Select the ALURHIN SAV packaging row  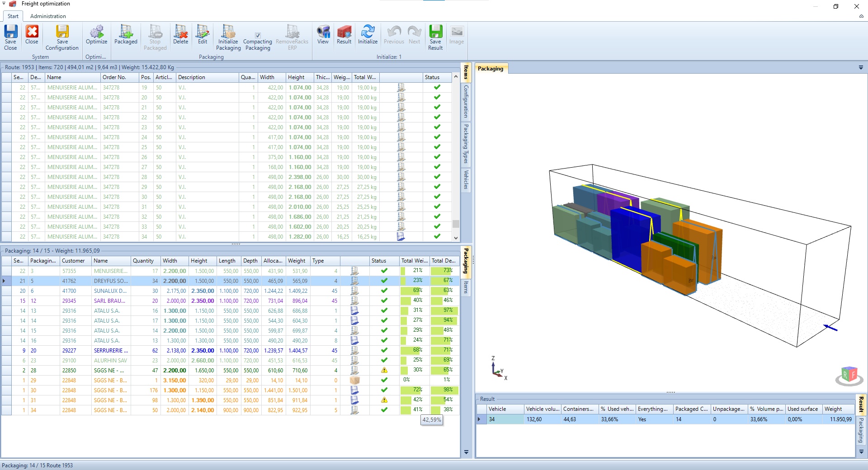coord(231,360)
